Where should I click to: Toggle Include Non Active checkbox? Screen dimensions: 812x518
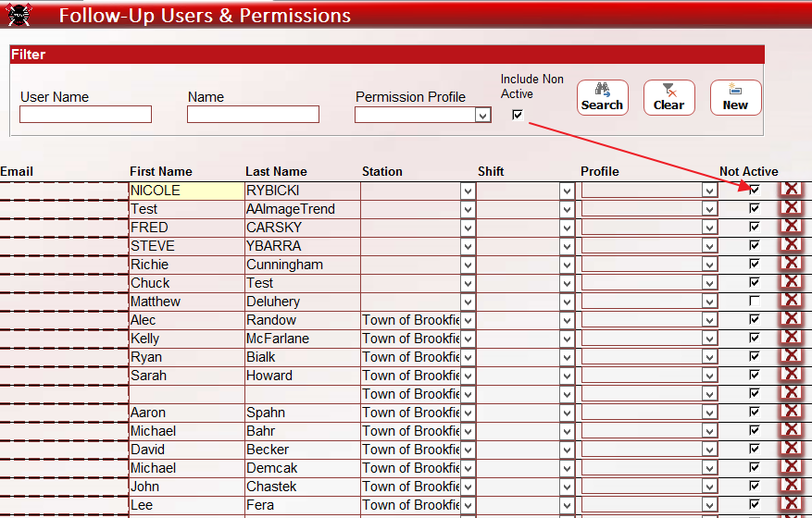(x=518, y=115)
